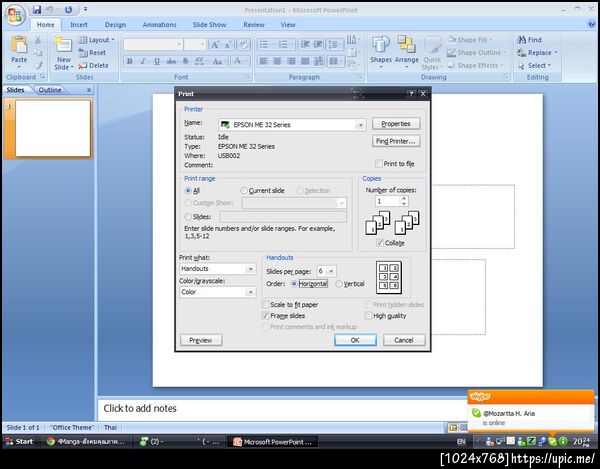Click the Cut scissors icon
The width and height of the screenshot is (600, 469).
click(38, 40)
